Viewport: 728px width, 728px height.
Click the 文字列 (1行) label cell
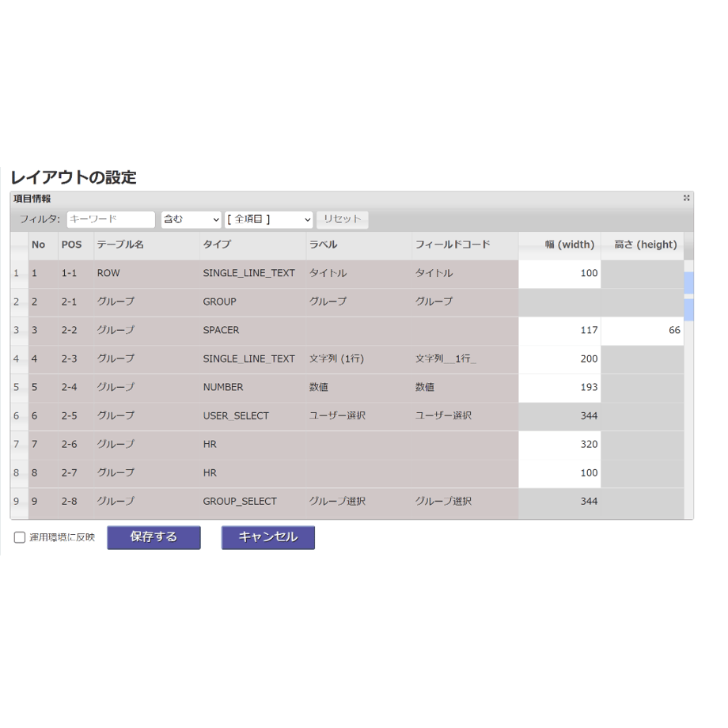click(x=359, y=359)
